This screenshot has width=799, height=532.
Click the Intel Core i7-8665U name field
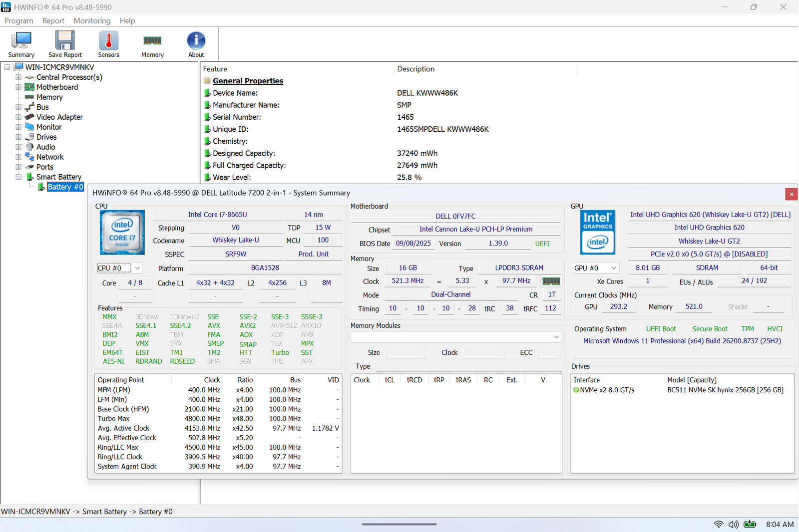click(218, 215)
